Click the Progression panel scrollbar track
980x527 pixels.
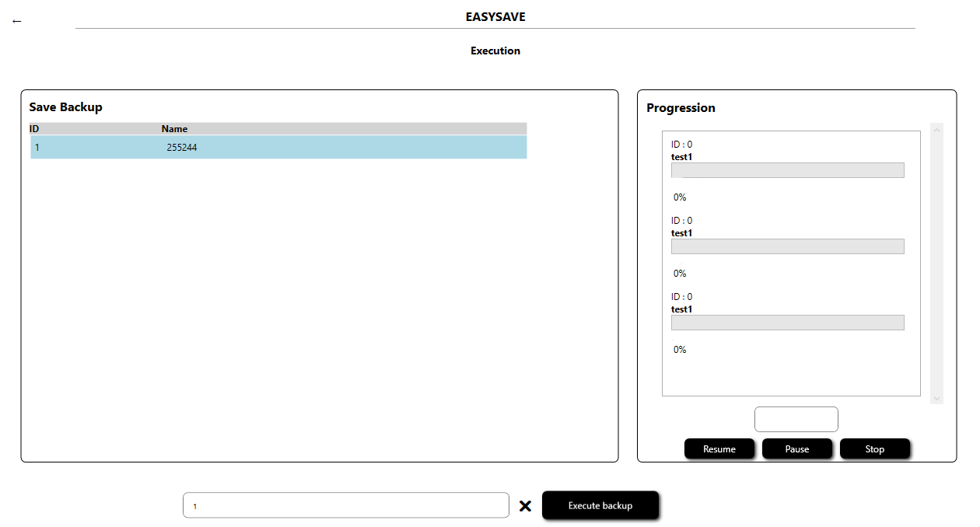[x=936, y=264]
